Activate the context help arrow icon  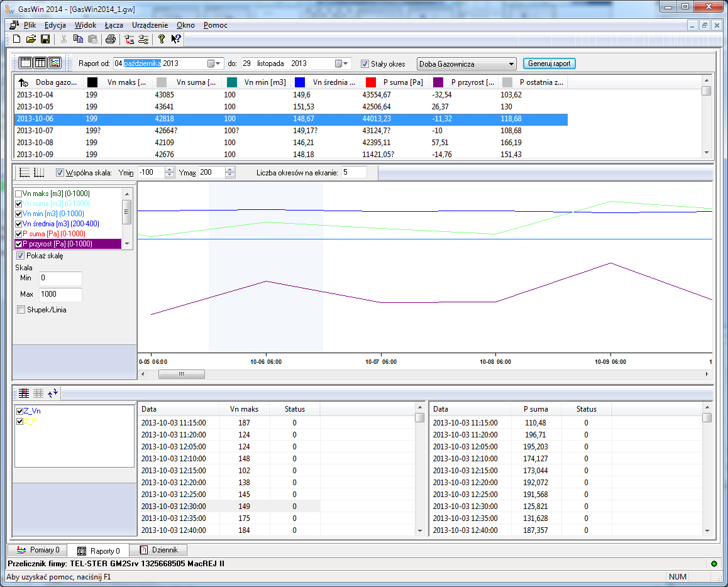[175, 40]
